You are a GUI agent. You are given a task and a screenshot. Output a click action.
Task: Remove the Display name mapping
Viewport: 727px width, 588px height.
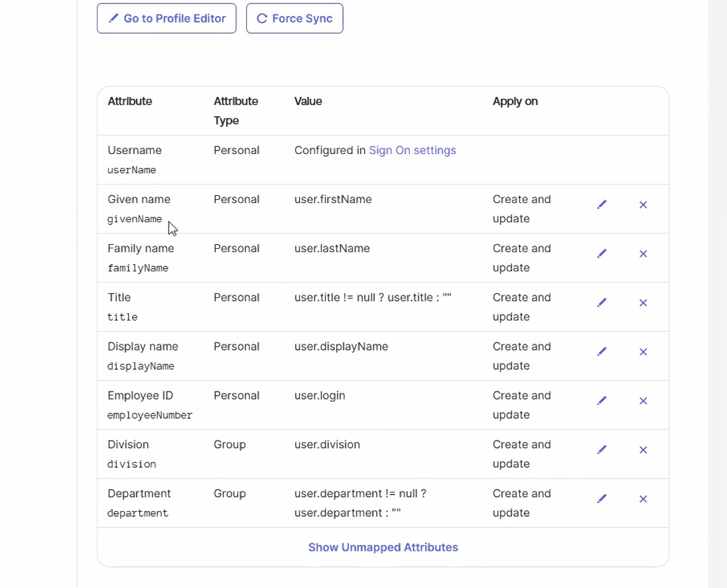click(643, 352)
